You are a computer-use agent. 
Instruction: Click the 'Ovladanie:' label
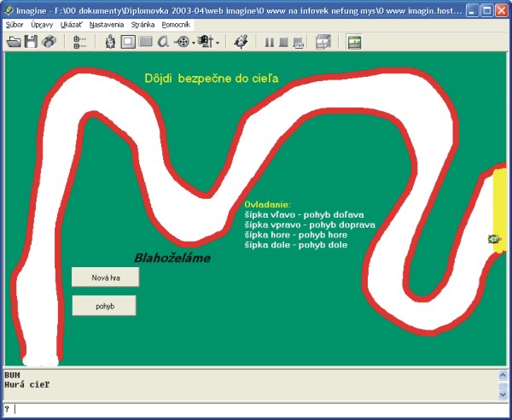267,205
